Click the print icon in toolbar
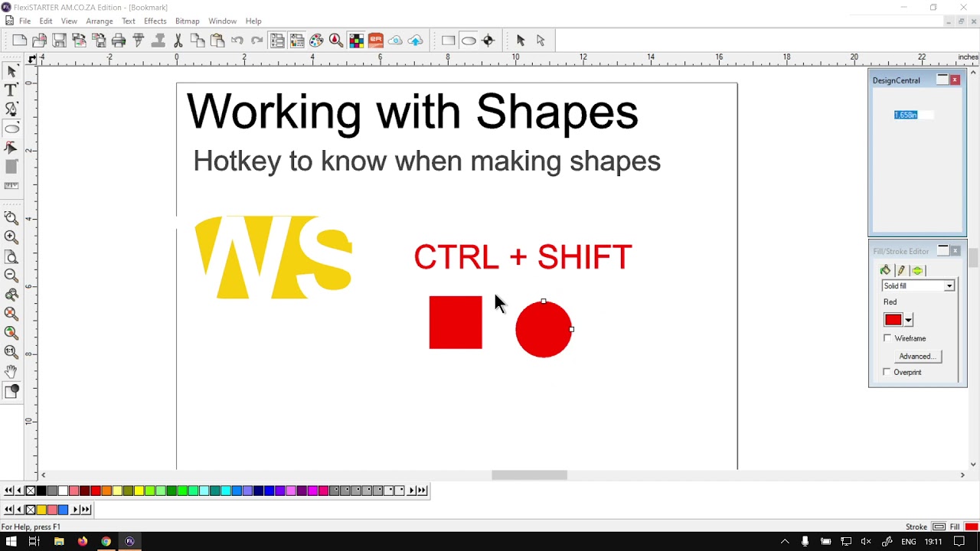Image resolution: width=980 pixels, height=551 pixels. coord(119,41)
